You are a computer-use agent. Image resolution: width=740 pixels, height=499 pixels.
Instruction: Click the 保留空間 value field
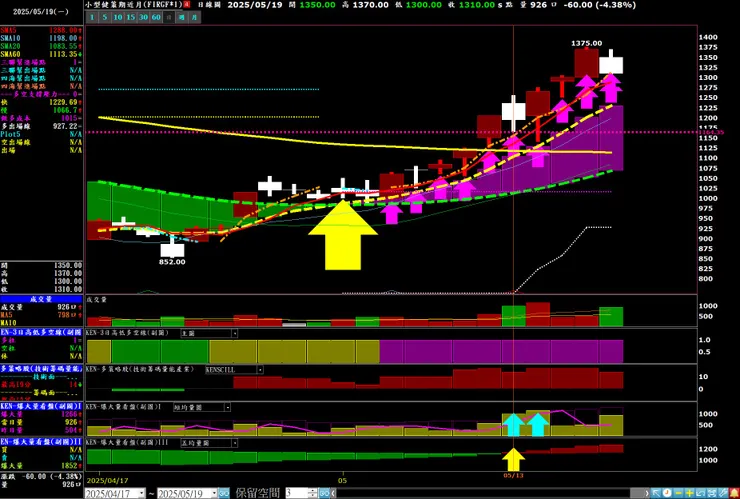(x=297, y=493)
